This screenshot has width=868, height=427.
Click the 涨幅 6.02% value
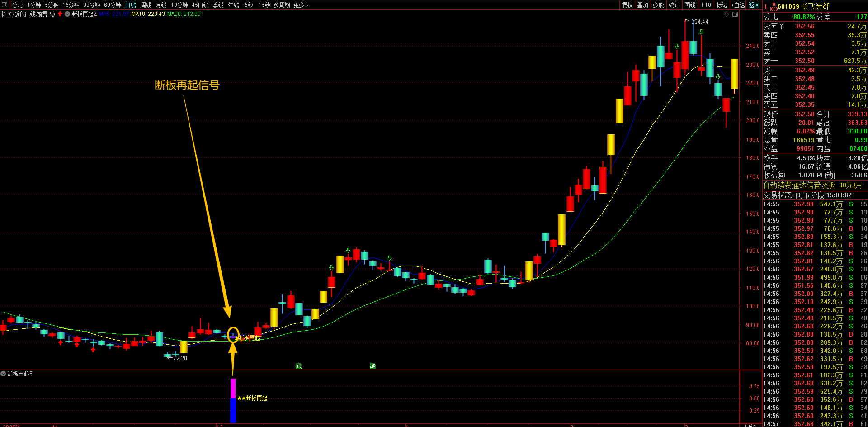(806, 131)
